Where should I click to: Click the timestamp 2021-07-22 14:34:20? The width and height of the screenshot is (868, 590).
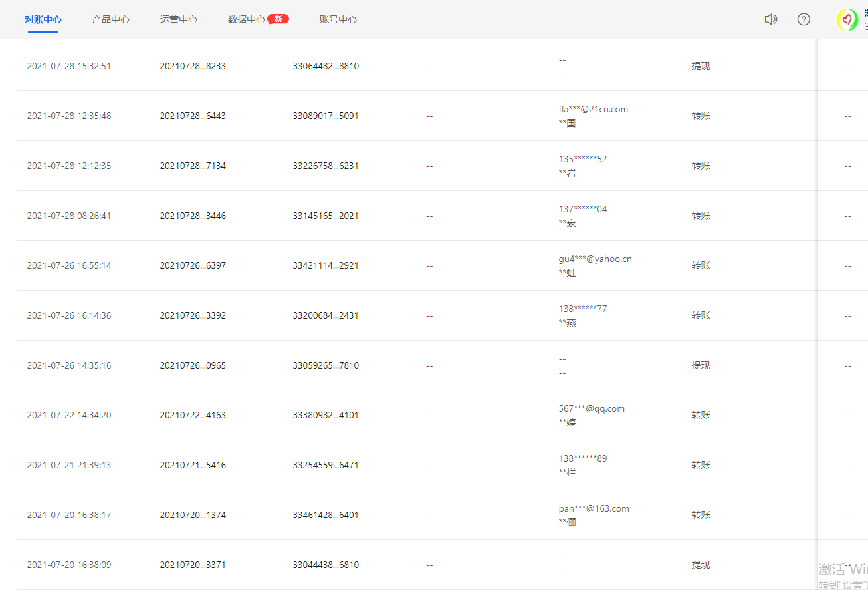(x=69, y=415)
